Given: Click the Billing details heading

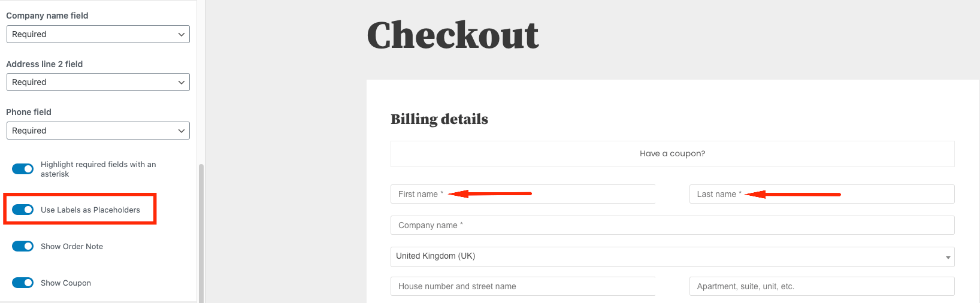Looking at the screenshot, I should pyautogui.click(x=439, y=119).
